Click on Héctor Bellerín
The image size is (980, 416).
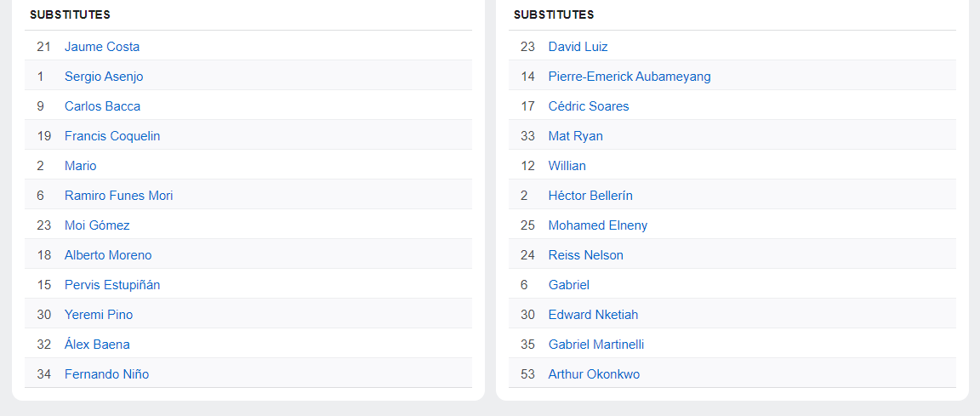pos(590,196)
